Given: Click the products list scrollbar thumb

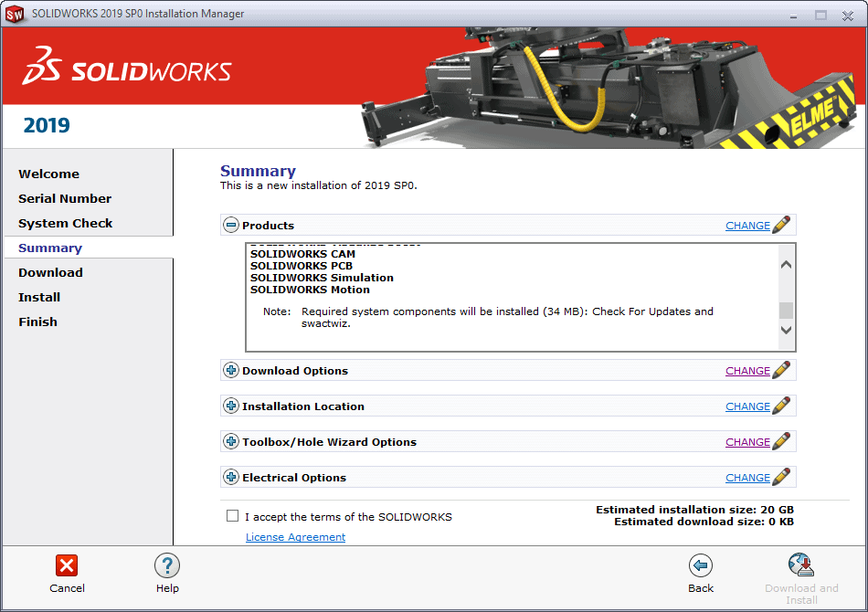Looking at the screenshot, I should click(x=786, y=311).
